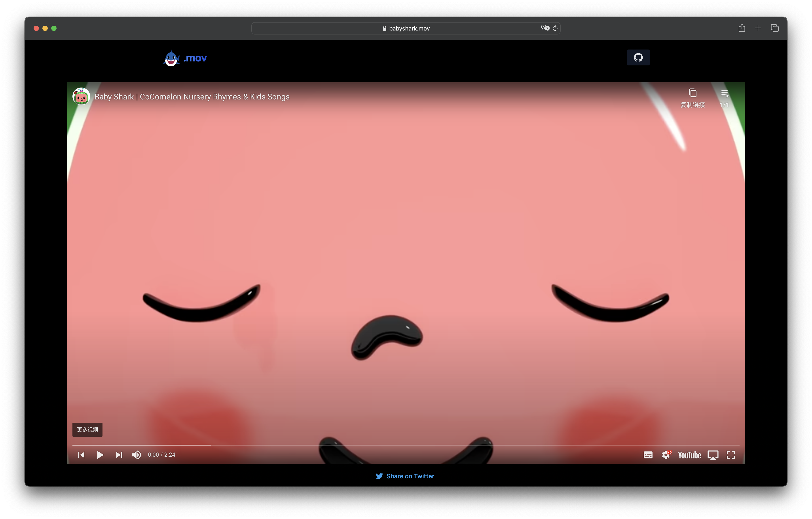Open video settings gear menu
This screenshot has width=812, height=519.
tap(666, 455)
